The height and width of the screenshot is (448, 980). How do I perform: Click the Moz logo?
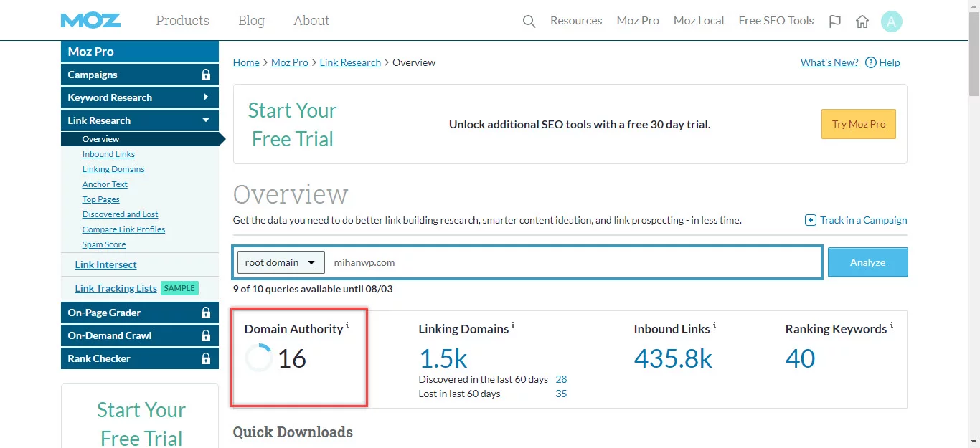coord(90,20)
